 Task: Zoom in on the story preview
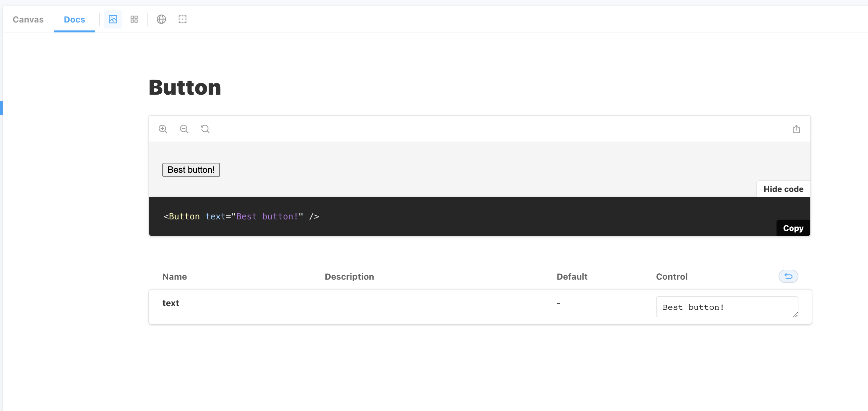163,129
